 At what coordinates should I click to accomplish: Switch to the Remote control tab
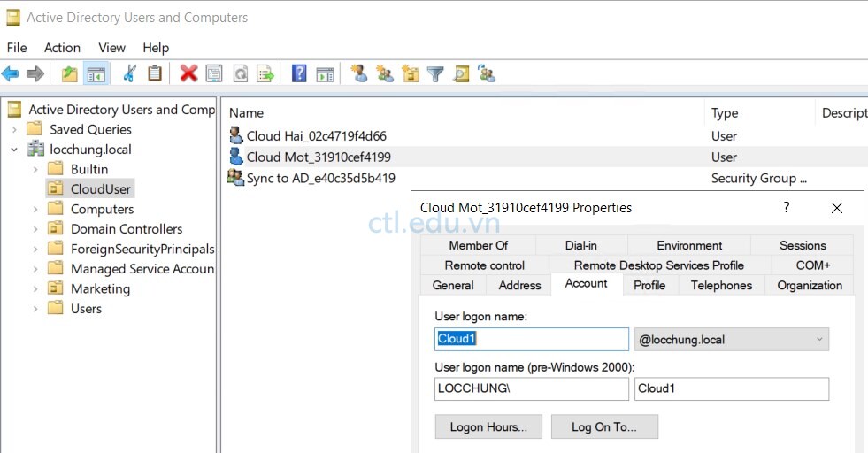[x=484, y=265]
